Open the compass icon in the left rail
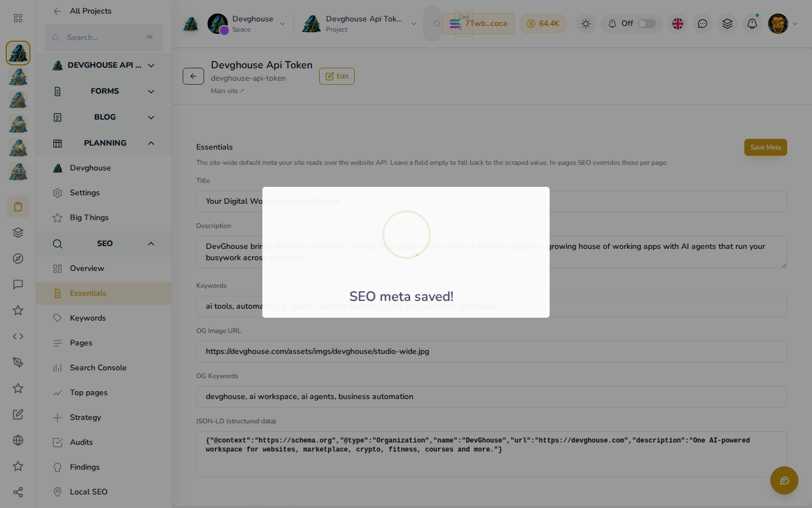Image resolution: width=812 pixels, height=508 pixels. (18, 259)
